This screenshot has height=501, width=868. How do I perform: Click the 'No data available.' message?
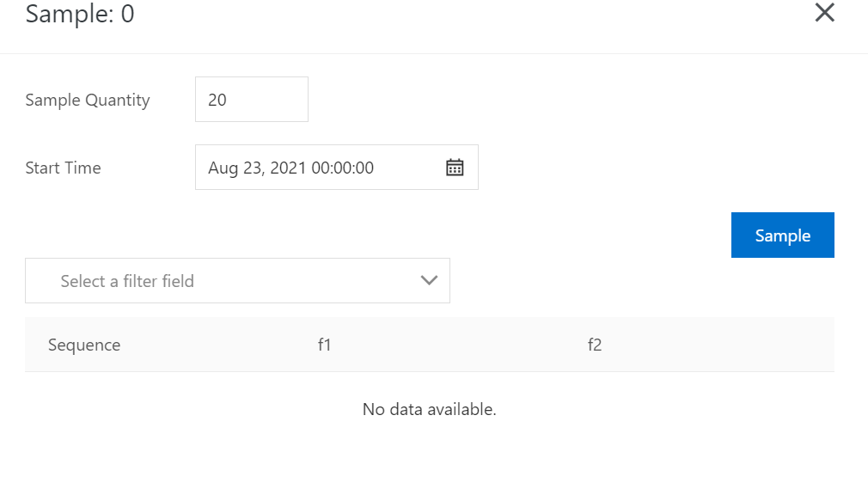pyautogui.click(x=429, y=409)
